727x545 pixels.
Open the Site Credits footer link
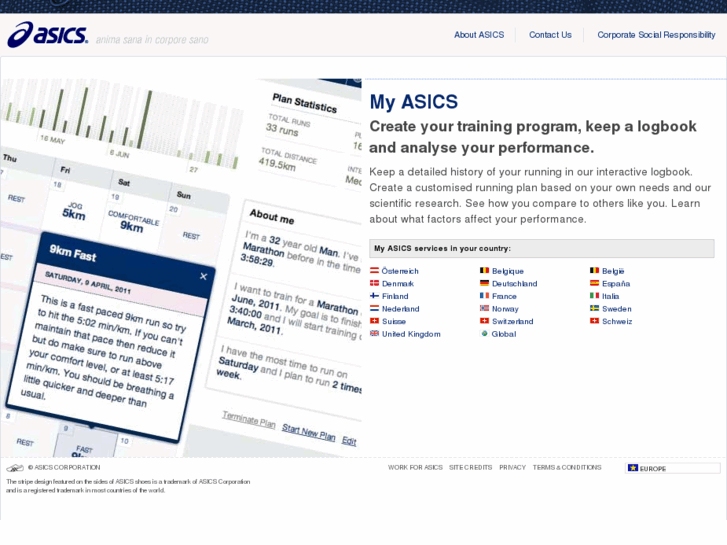pyautogui.click(x=471, y=468)
